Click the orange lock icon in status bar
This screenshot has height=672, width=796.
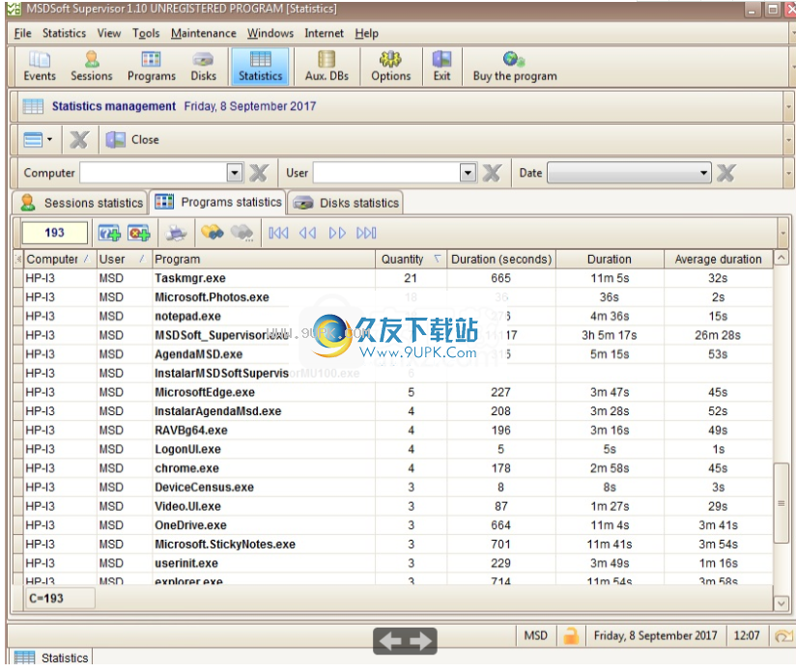[571, 636]
